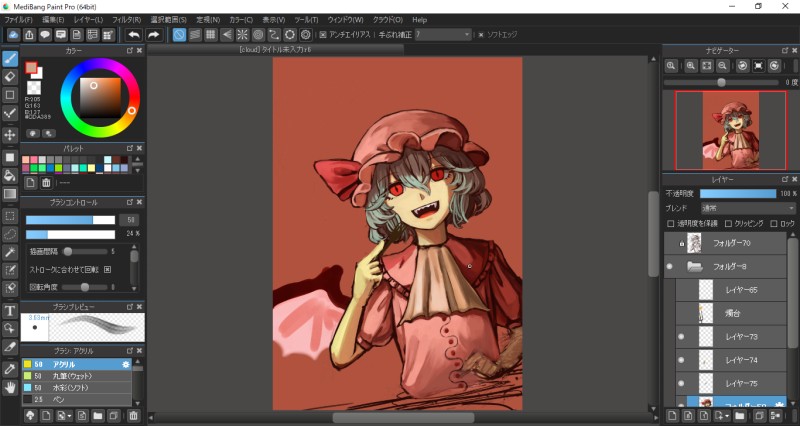
Task: Select the 丸筆(ウェット) brush
Action: pyautogui.click(x=77, y=376)
